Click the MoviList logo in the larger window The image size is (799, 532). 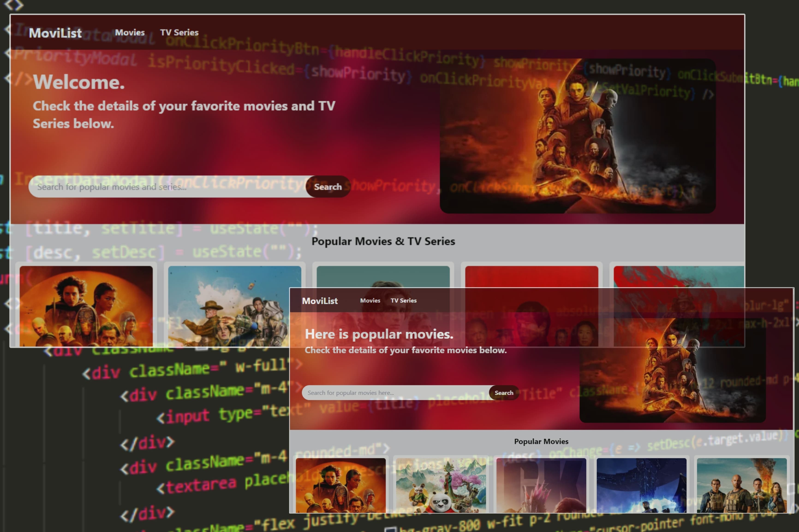point(55,33)
